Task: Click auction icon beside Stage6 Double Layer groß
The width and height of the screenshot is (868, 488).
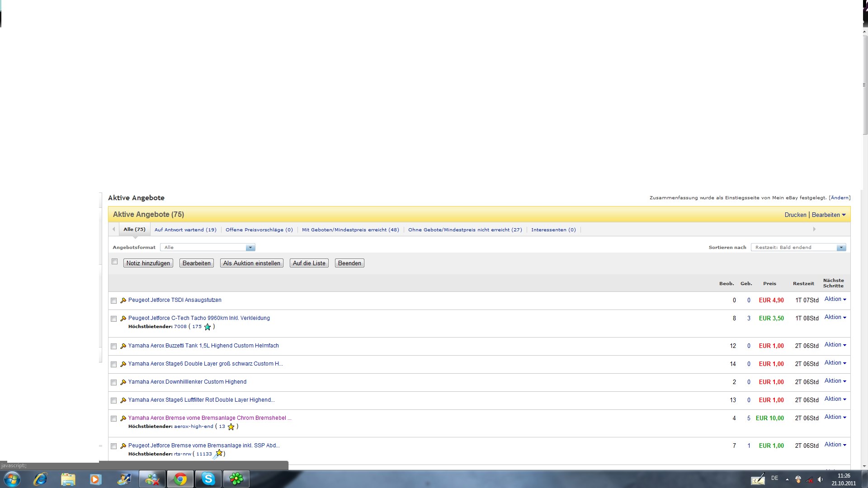Action: (123, 364)
